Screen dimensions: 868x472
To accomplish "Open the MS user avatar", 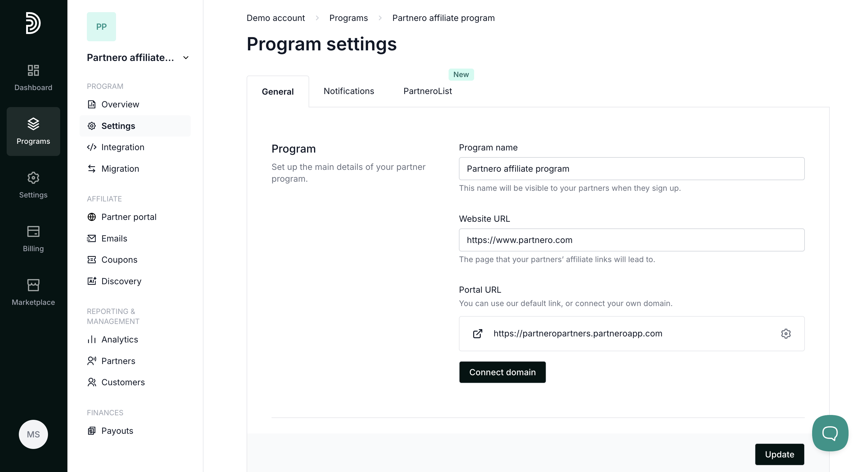I will coord(33,434).
